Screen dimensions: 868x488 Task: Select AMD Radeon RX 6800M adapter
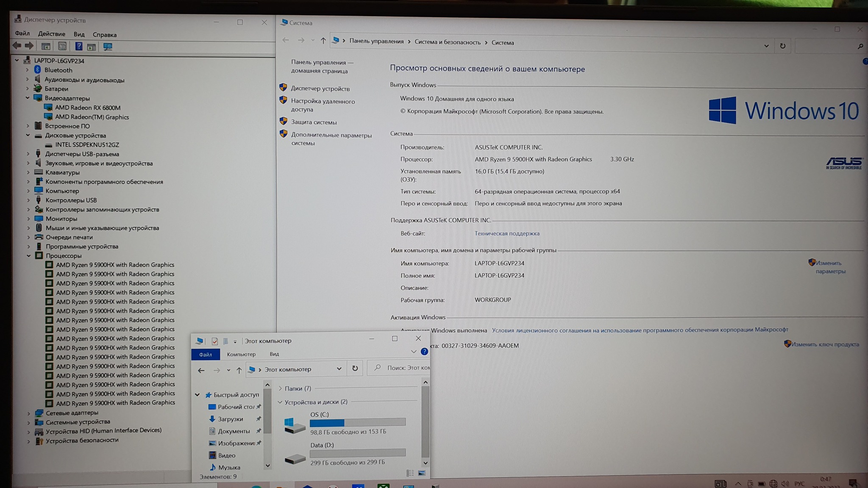88,108
